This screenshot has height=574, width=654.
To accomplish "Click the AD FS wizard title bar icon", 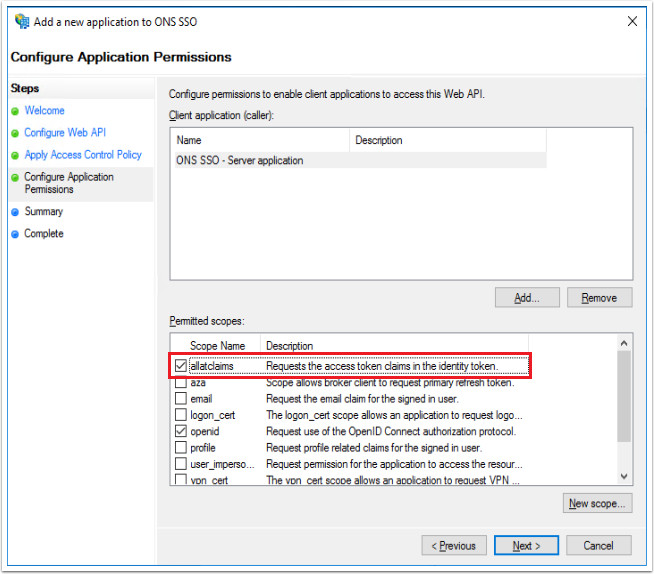I will click(22, 21).
